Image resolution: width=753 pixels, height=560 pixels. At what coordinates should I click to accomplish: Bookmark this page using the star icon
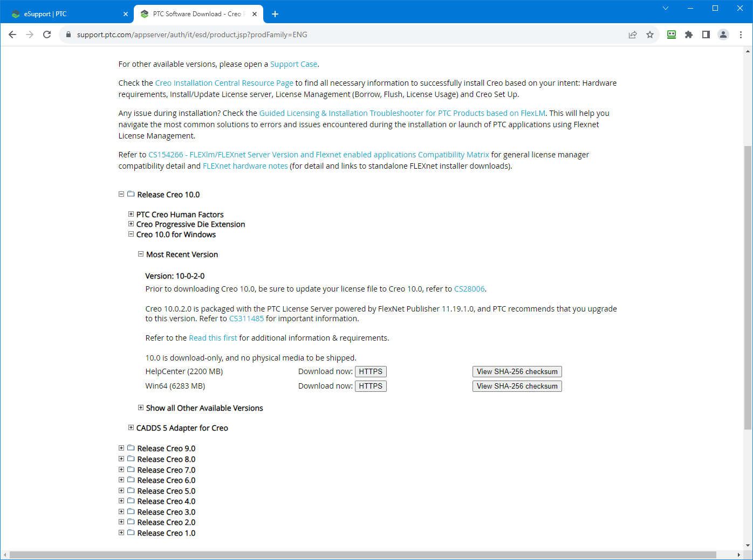[650, 34]
